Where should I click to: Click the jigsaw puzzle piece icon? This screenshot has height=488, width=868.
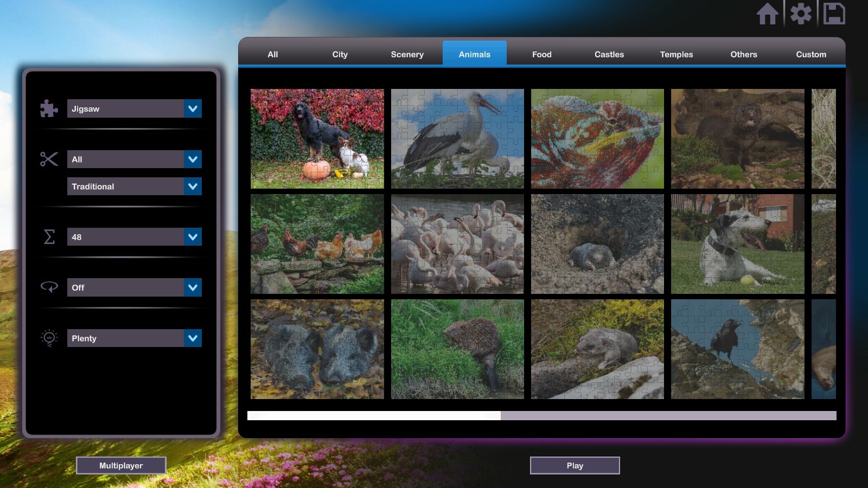[48, 108]
